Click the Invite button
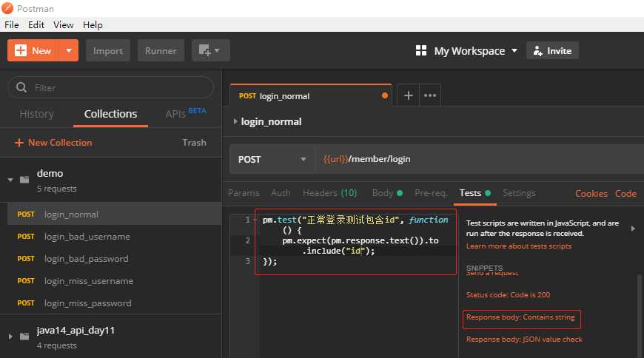This screenshot has width=644, height=358. pyautogui.click(x=552, y=50)
